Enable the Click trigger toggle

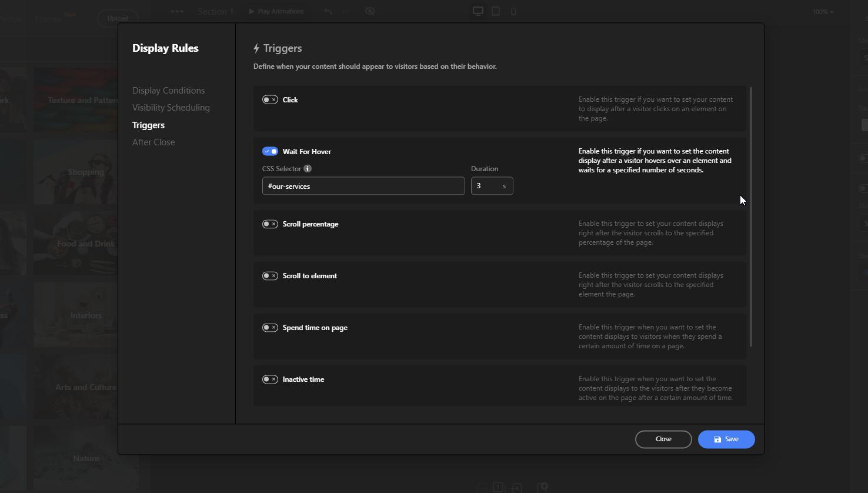coord(270,100)
